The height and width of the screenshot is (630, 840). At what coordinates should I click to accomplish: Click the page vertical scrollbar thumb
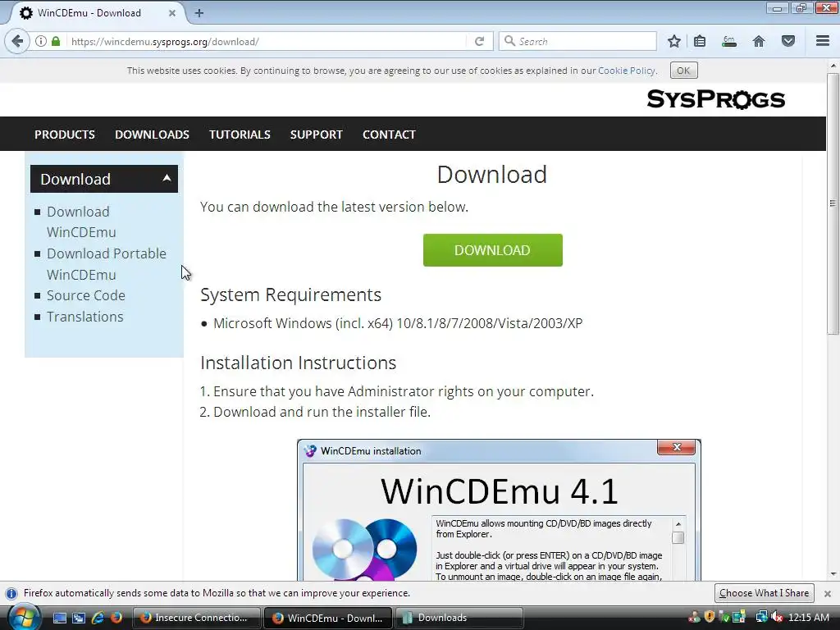(833, 203)
